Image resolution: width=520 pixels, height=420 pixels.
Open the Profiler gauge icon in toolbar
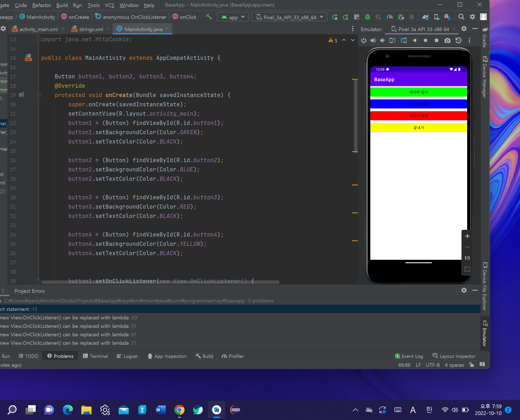390,17
